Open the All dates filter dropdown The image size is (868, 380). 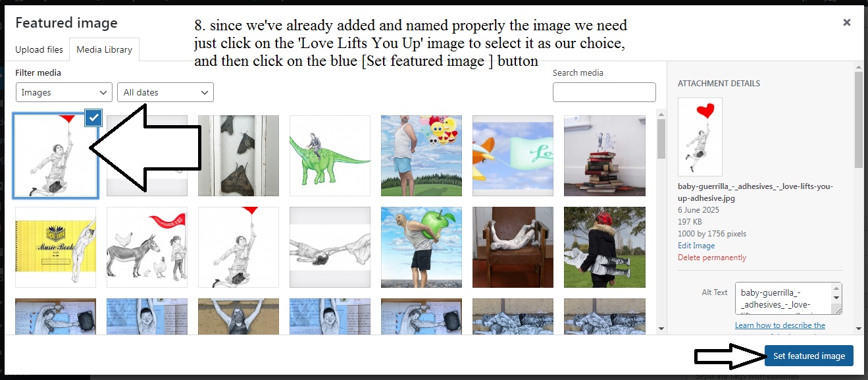pyautogui.click(x=165, y=92)
